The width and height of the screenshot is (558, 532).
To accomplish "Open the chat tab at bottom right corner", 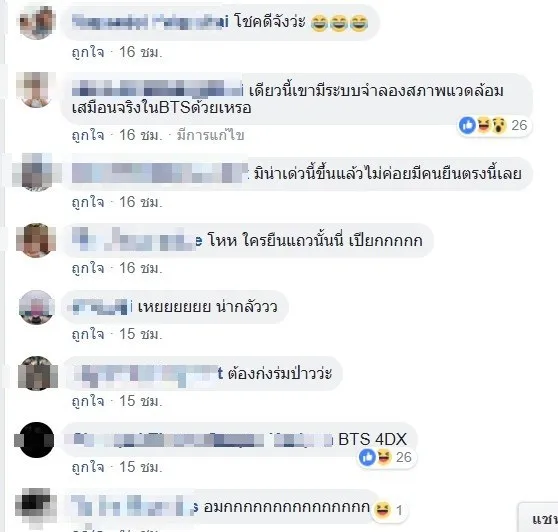I will (539, 518).
